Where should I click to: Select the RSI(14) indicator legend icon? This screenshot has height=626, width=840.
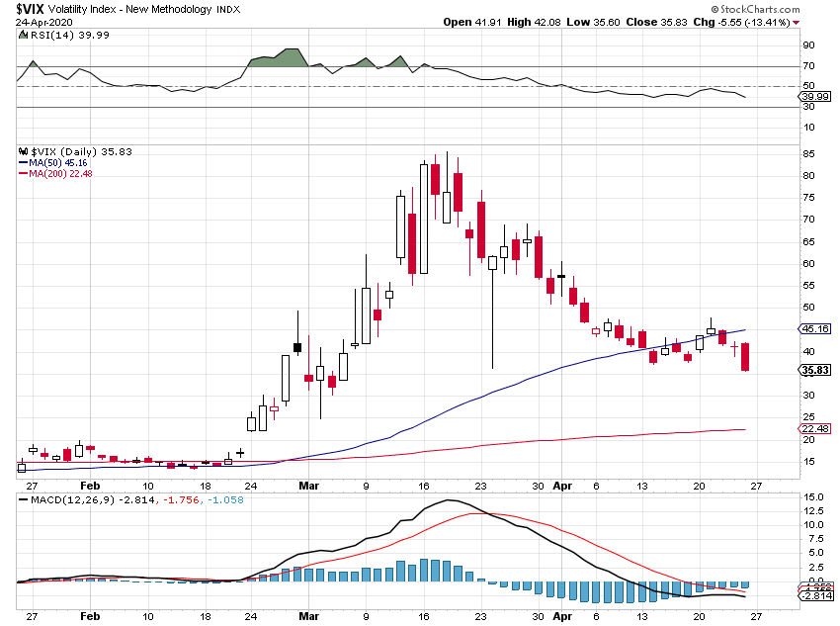(x=21, y=35)
